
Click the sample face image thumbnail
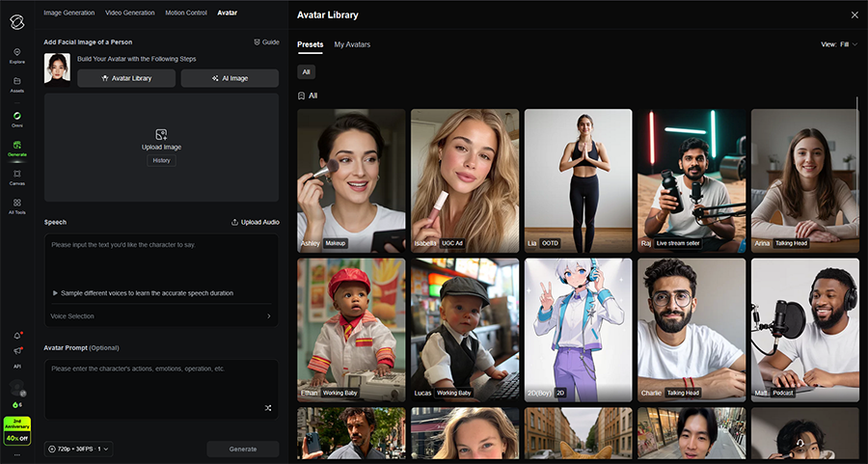pyautogui.click(x=57, y=69)
